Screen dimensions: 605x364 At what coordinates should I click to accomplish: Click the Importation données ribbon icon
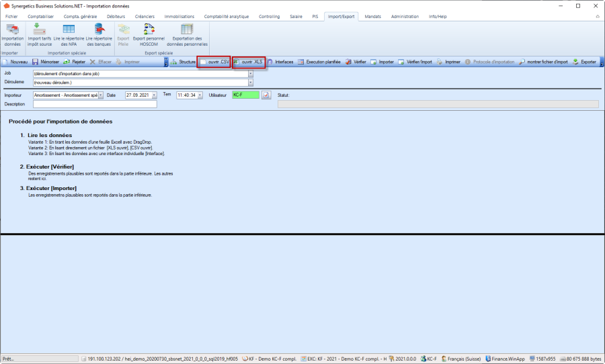point(12,34)
